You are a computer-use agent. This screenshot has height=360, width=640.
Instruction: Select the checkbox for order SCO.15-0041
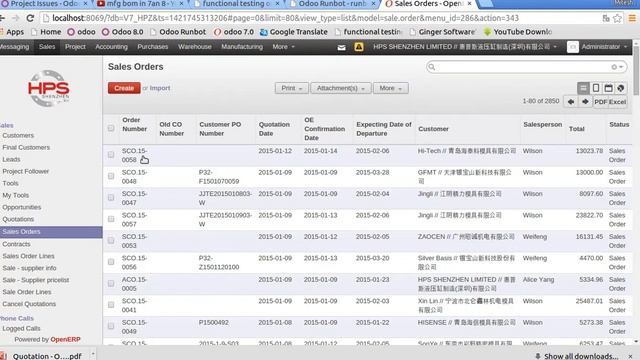(111, 305)
